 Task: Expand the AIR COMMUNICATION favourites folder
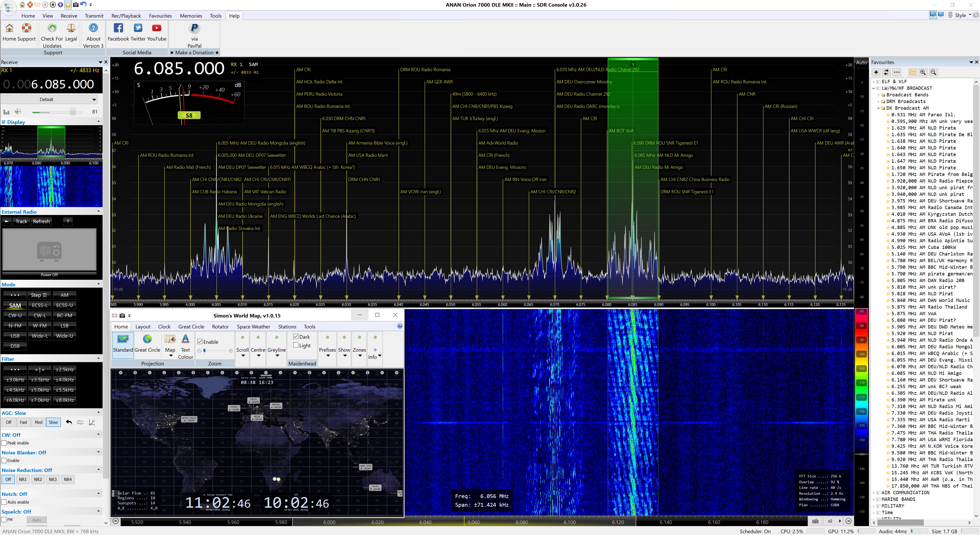874,492
